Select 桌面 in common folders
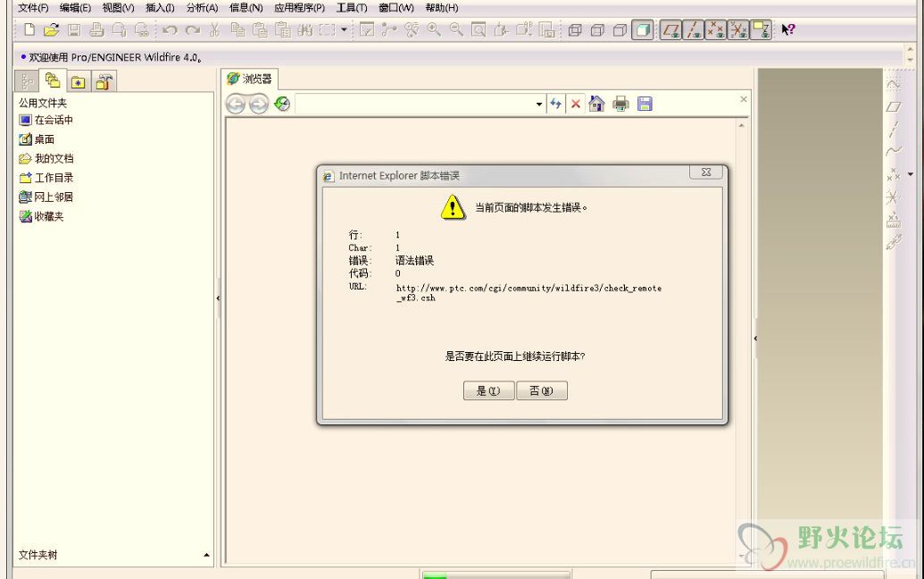The height and width of the screenshot is (579, 924). [x=37, y=139]
